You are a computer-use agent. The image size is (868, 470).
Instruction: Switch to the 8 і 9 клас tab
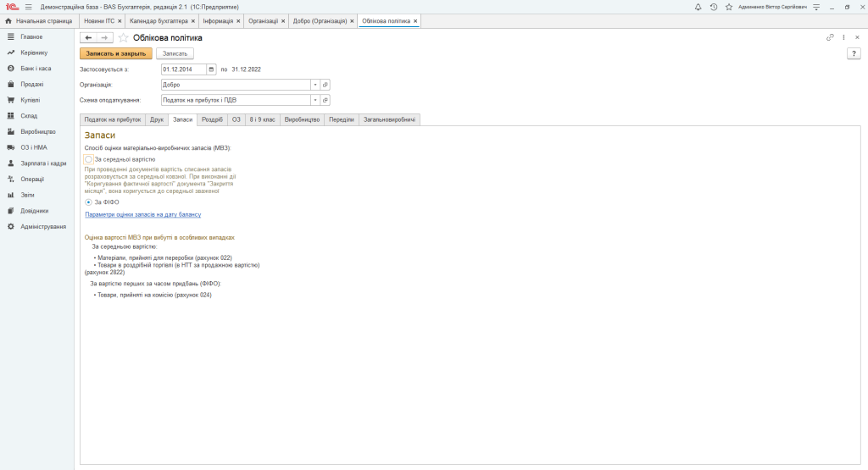[x=263, y=119]
